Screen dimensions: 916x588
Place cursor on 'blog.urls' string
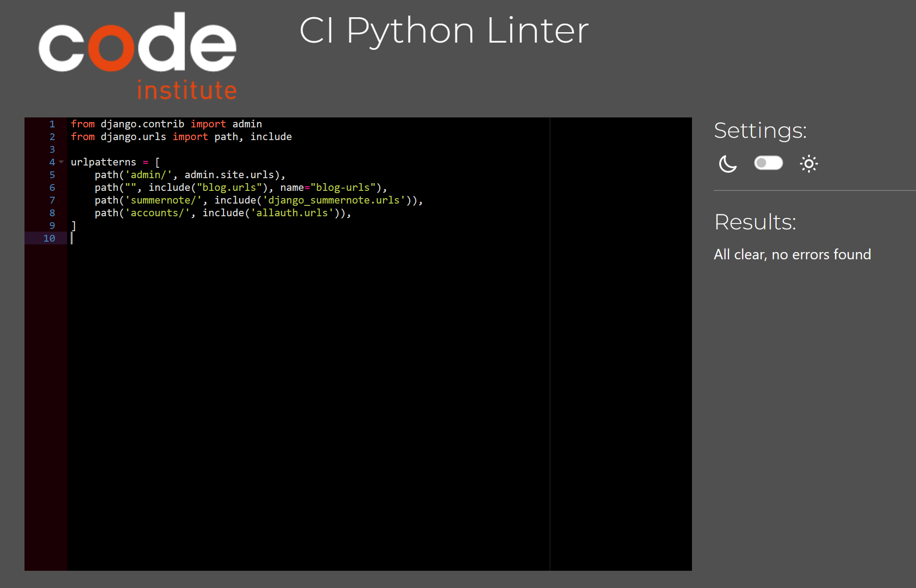pos(229,188)
